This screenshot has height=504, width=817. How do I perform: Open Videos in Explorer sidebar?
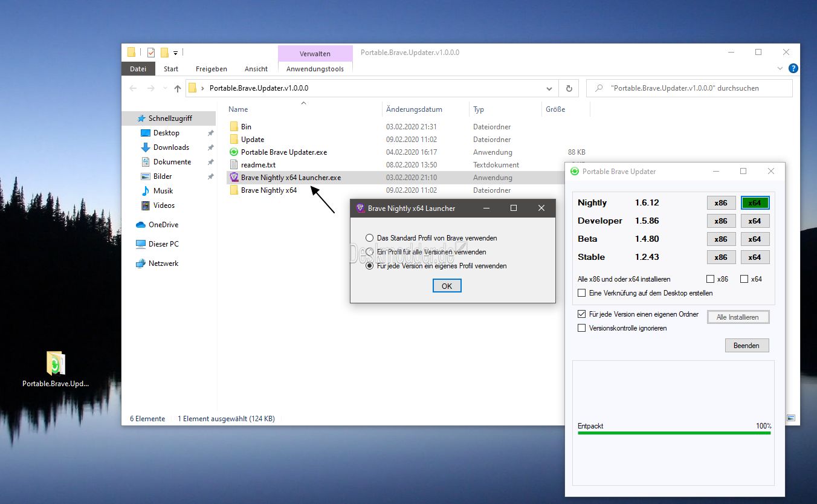point(164,205)
